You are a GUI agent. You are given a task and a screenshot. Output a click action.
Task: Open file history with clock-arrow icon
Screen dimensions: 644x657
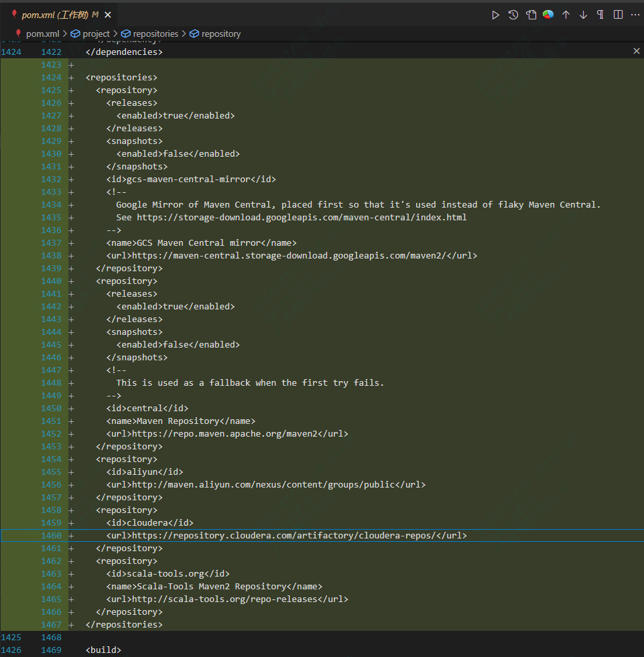[x=513, y=15]
